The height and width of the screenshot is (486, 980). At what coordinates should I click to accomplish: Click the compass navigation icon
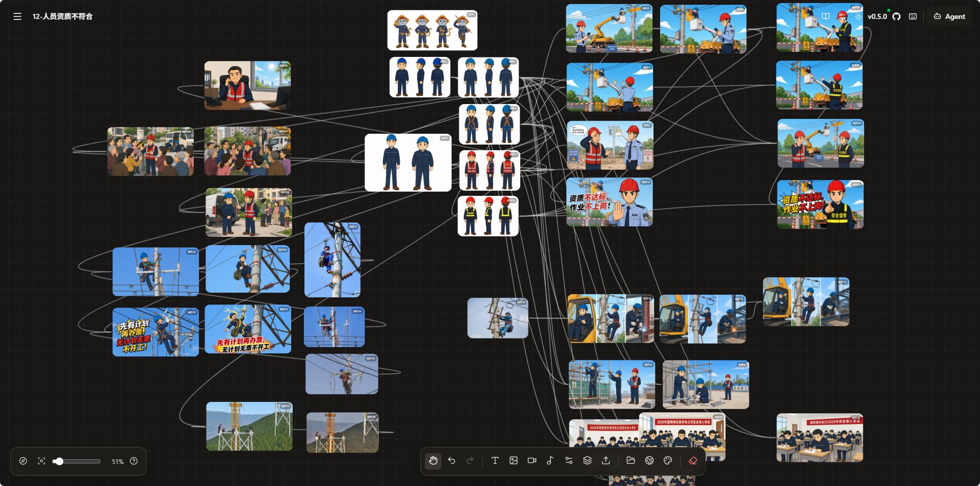pyautogui.click(x=23, y=461)
